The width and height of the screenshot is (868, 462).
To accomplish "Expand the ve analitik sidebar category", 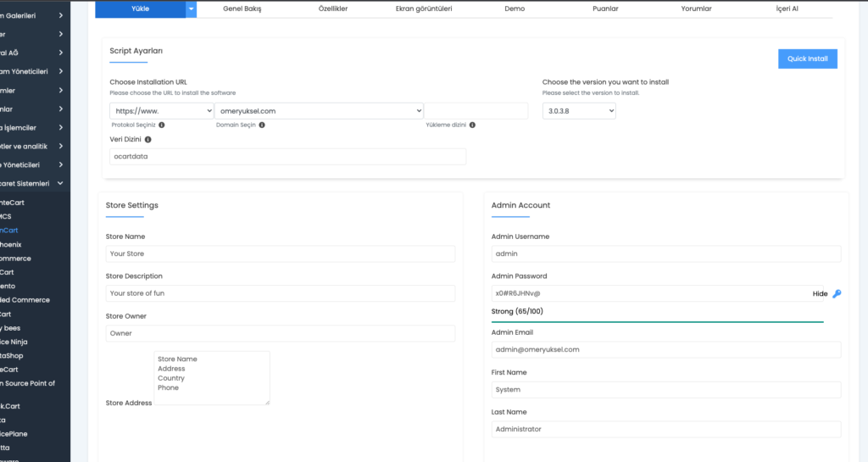I will click(x=60, y=146).
